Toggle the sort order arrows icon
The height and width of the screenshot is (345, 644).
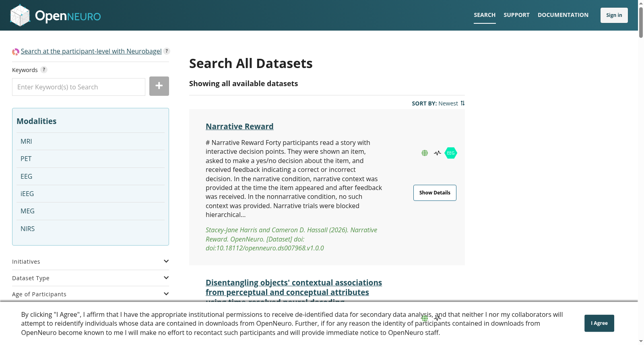462,103
